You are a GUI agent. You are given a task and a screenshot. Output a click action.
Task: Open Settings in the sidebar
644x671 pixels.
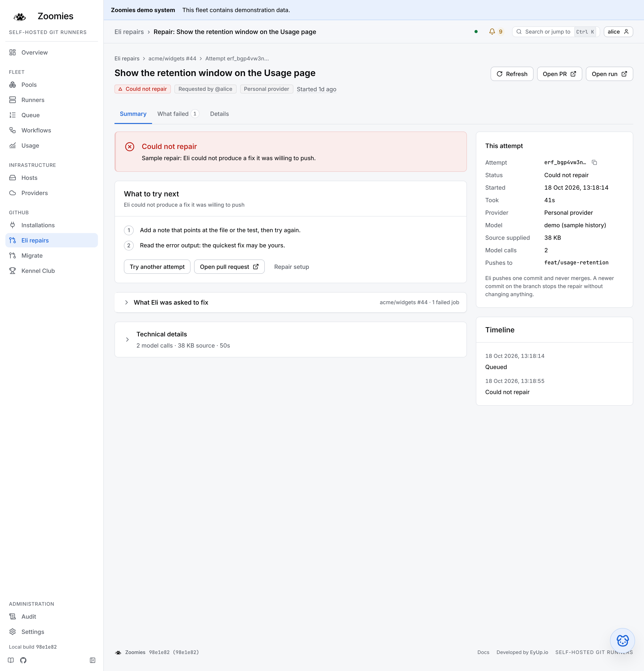52,632
